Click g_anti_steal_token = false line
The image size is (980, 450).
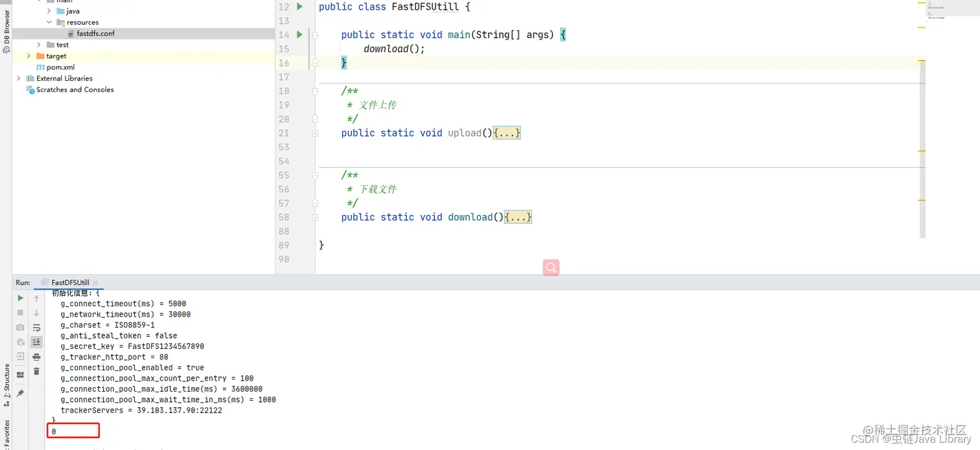[119, 335]
